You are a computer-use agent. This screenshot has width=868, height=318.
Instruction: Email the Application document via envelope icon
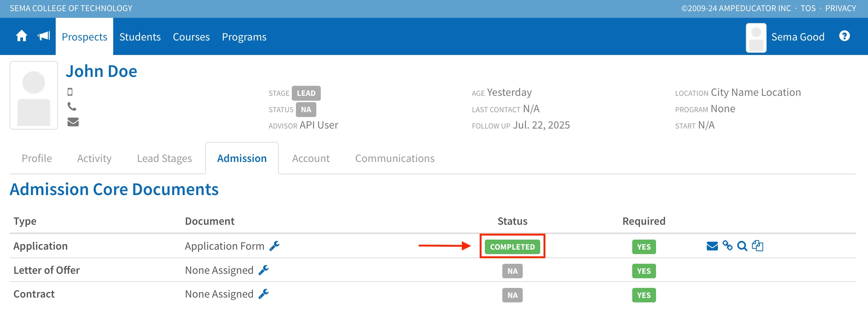[712, 246]
